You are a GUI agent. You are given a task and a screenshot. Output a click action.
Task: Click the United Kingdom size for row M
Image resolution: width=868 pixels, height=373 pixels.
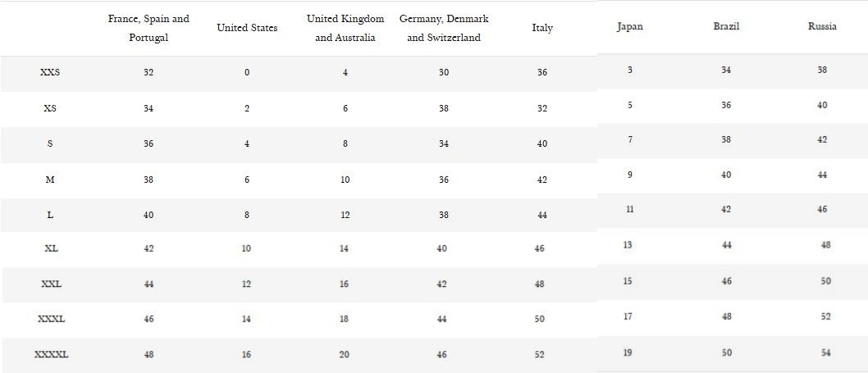coord(345,180)
